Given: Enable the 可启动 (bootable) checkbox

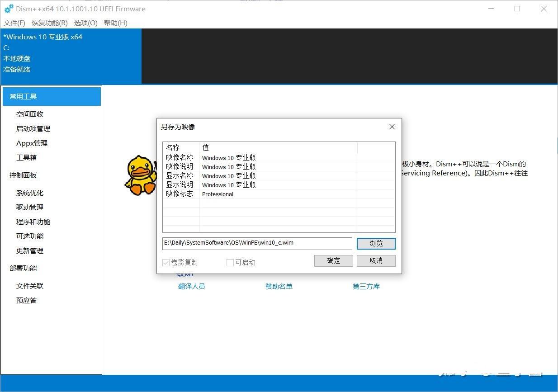Looking at the screenshot, I should 230,262.
